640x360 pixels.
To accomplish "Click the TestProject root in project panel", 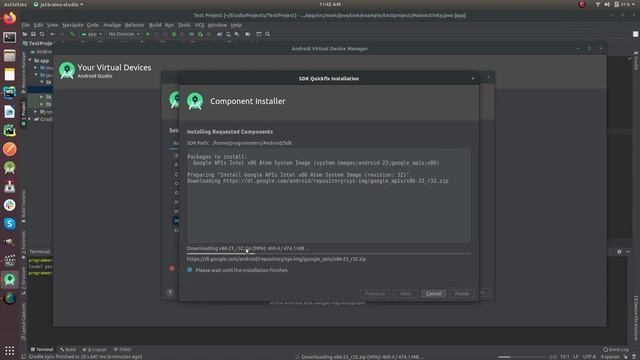I will pyautogui.click(x=38, y=43).
